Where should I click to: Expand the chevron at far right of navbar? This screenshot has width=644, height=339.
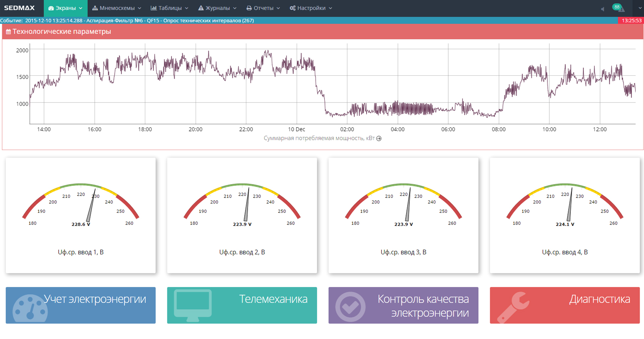pyautogui.click(x=640, y=8)
